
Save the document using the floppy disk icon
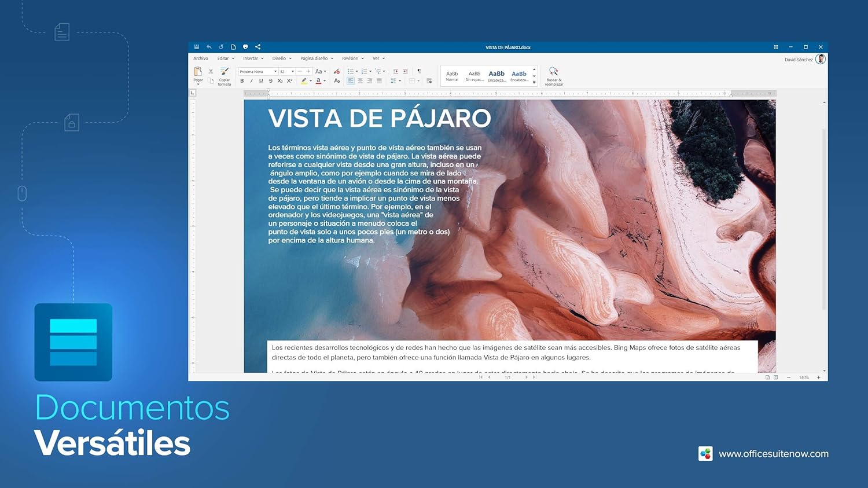click(x=197, y=47)
